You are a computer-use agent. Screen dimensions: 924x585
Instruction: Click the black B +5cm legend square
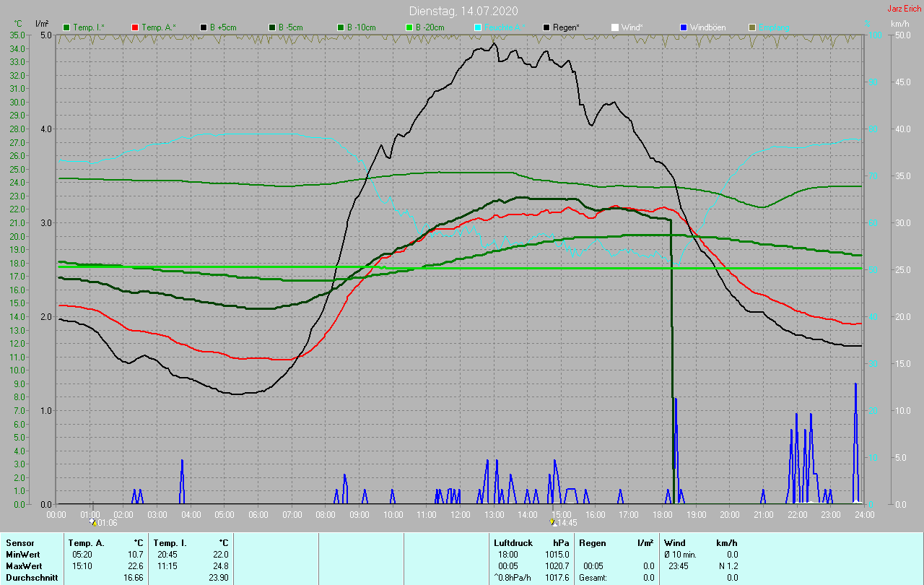[x=204, y=27]
